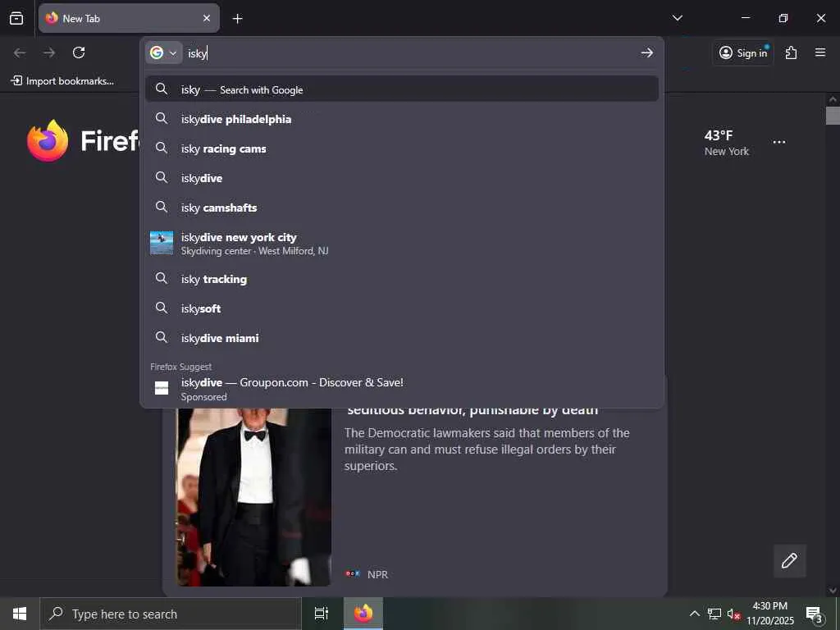Click the page vertical scrollbar thumb
The height and width of the screenshot is (630, 840).
[833, 116]
